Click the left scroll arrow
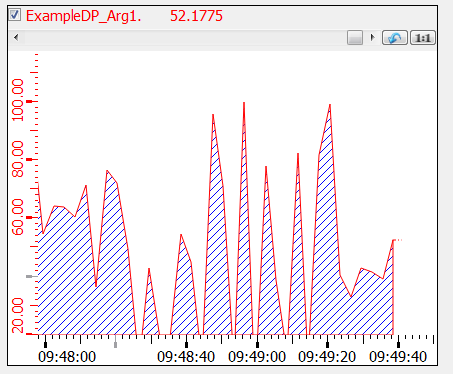This screenshot has width=453, height=374. click(16, 38)
